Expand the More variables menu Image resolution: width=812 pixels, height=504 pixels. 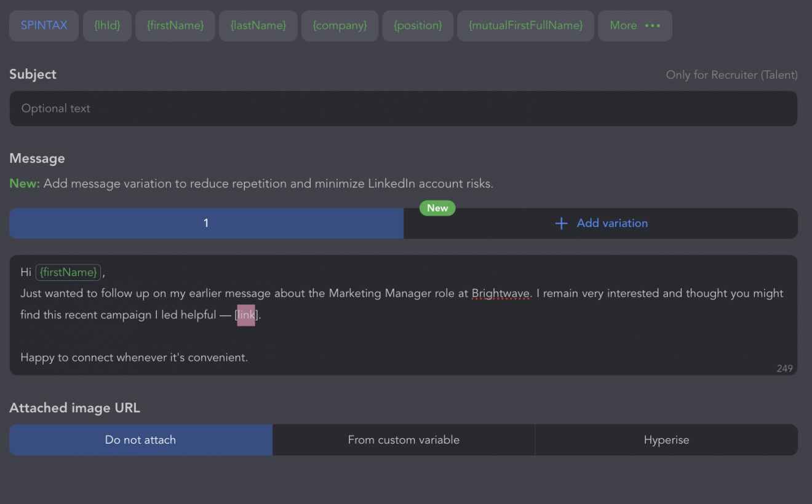[635, 26]
